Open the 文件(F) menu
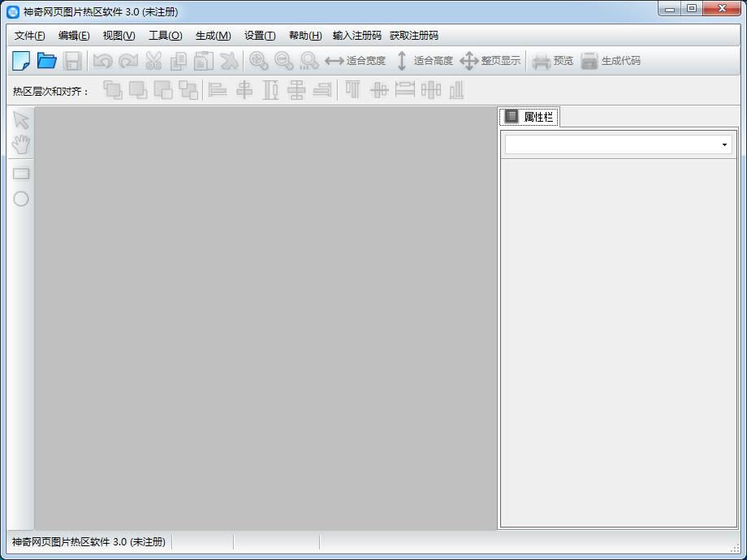Image resolution: width=747 pixels, height=560 pixels. [x=29, y=36]
